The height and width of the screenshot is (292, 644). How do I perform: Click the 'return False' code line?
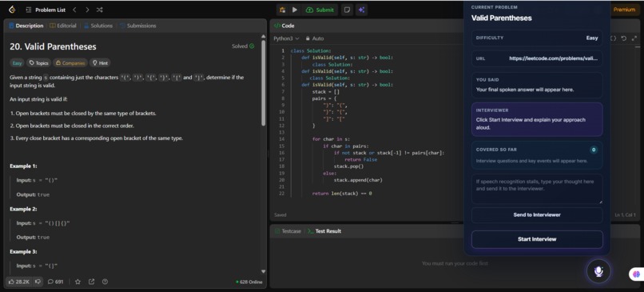point(360,159)
